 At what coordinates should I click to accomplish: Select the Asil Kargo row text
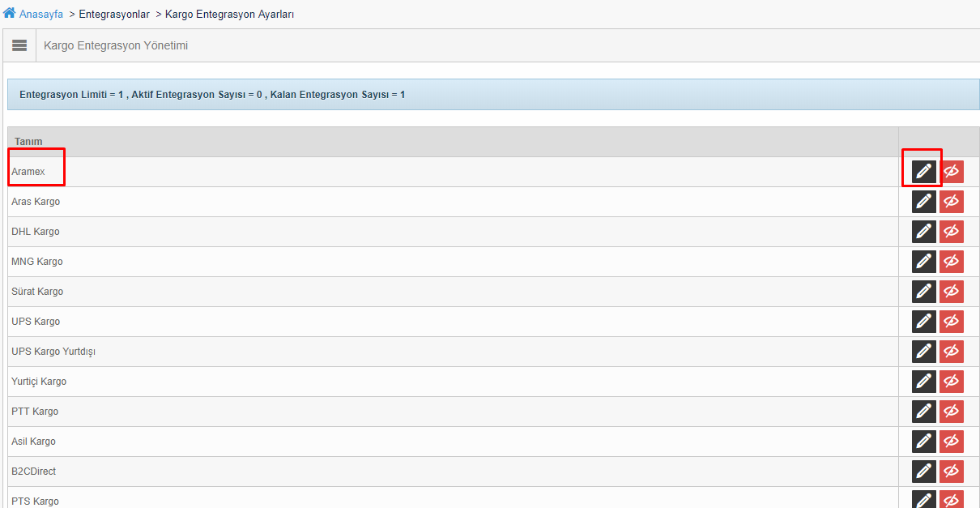coord(33,442)
